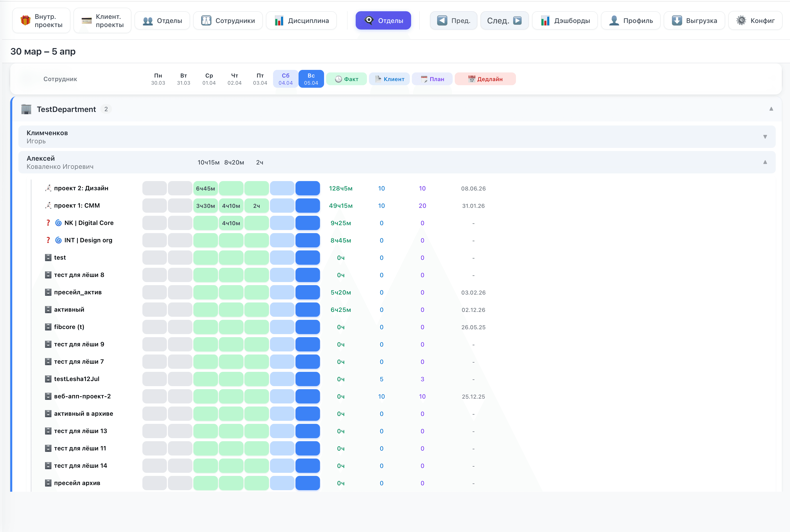Open the Дэшборды tab
Viewport: 790px width, 532px height.
pos(565,21)
